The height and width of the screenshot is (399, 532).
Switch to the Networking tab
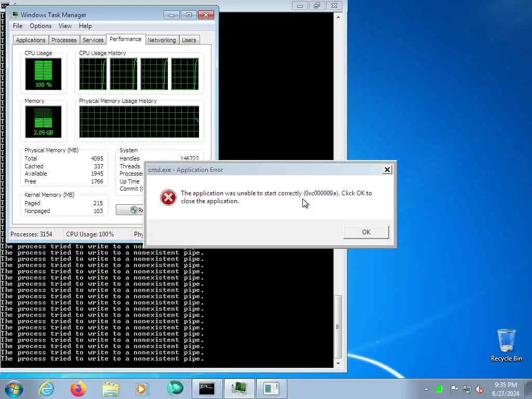pyautogui.click(x=162, y=40)
